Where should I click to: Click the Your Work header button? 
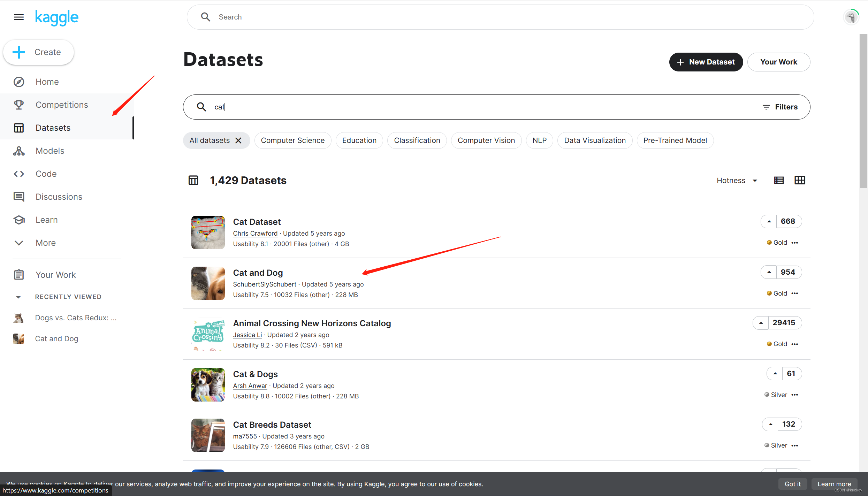779,62
